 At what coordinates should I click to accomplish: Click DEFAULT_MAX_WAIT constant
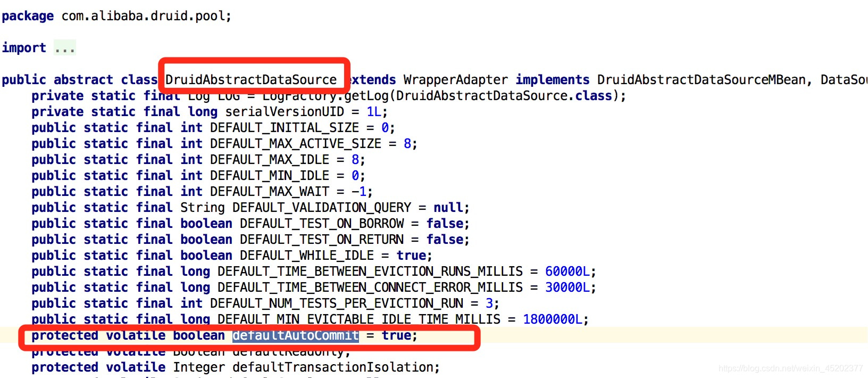click(x=270, y=192)
